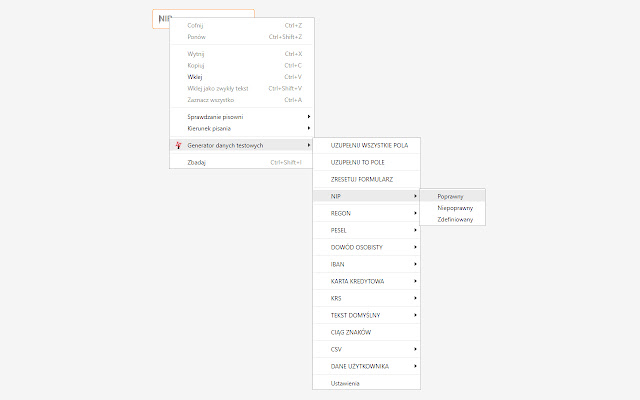Open the CSV submenu
Screen dimensions: 640x400
tap(367, 349)
